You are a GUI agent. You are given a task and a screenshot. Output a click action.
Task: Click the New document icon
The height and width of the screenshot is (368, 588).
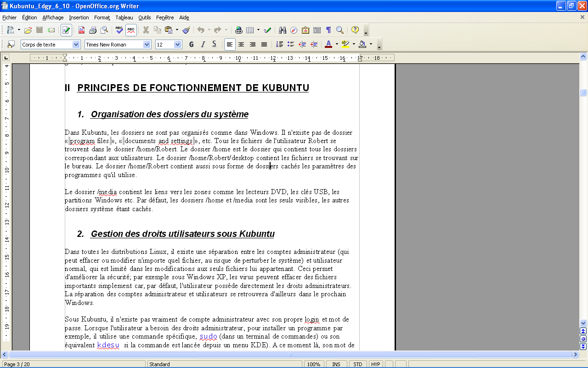point(10,30)
